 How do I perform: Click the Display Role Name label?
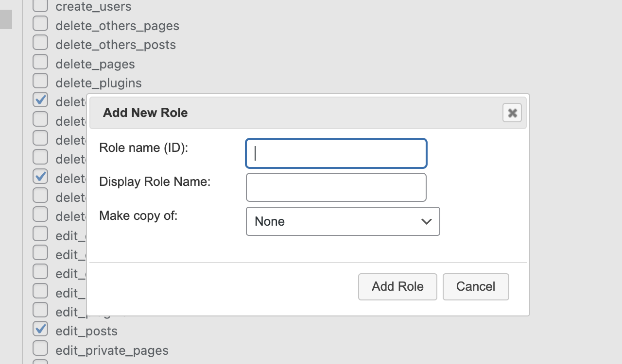[x=155, y=182]
